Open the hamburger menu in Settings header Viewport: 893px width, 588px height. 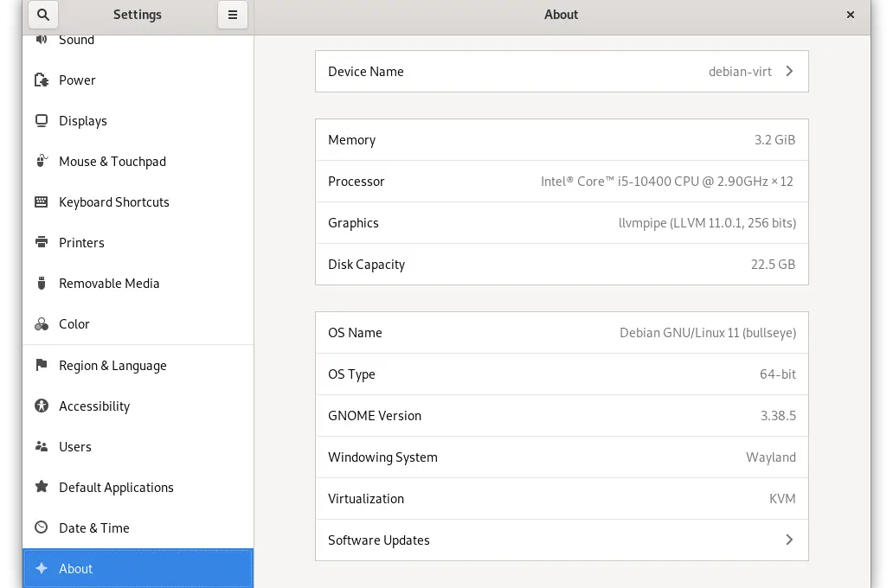[x=232, y=15]
